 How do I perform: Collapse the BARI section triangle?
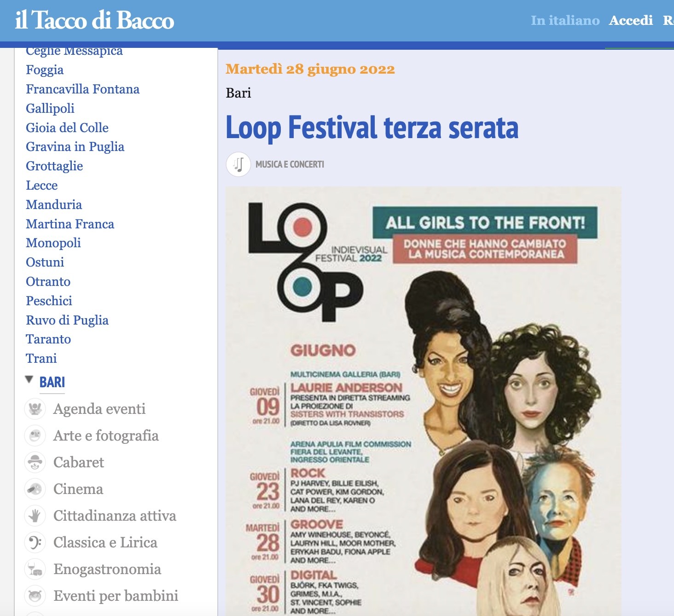[29, 380]
